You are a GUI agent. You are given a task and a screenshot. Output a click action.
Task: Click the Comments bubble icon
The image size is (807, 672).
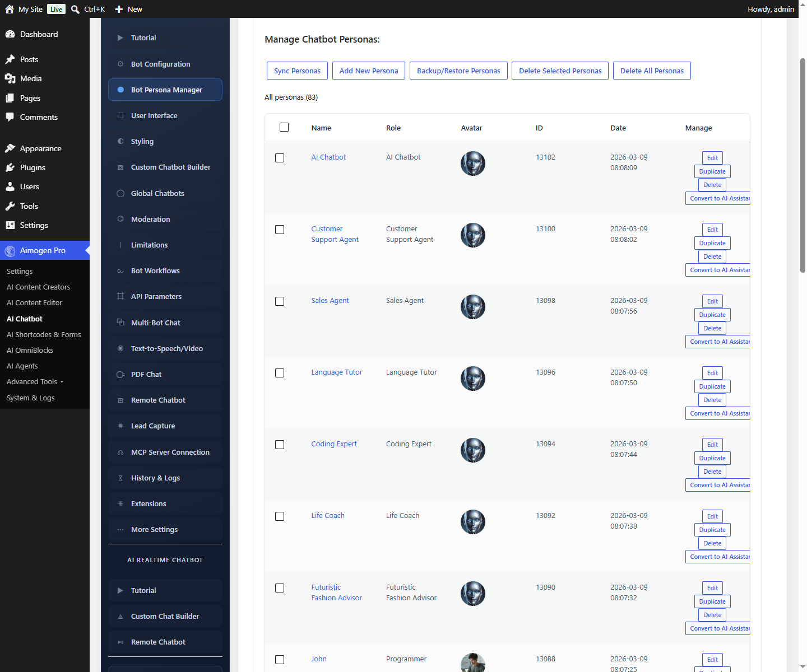click(x=10, y=117)
